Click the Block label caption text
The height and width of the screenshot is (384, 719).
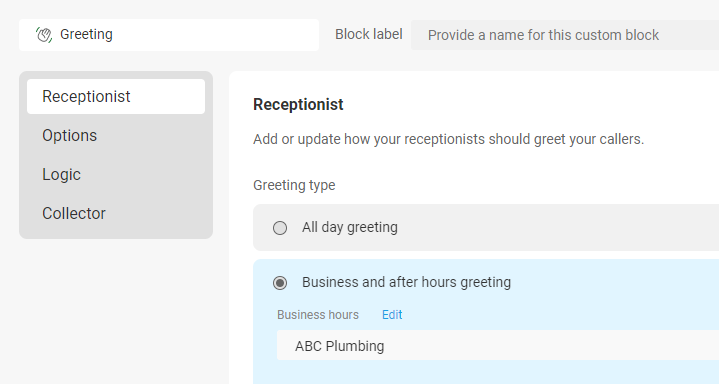(x=369, y=34)
